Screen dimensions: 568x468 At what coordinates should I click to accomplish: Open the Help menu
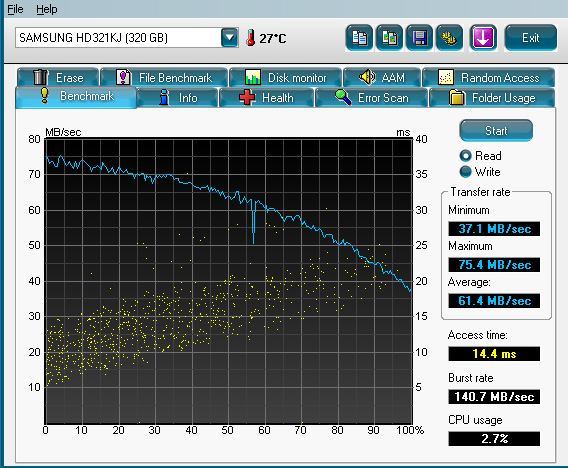[47, 9]
